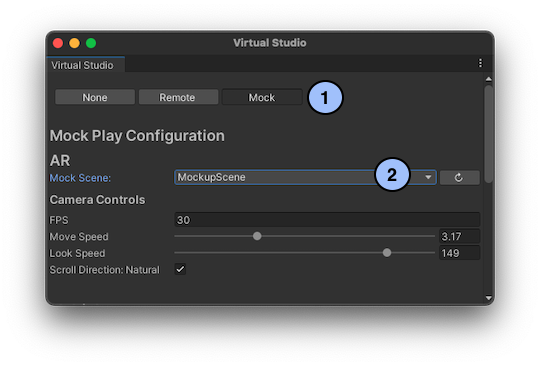The image size is (540, 366).
Task: Click the FPS input field
Action: pos(327,220)
